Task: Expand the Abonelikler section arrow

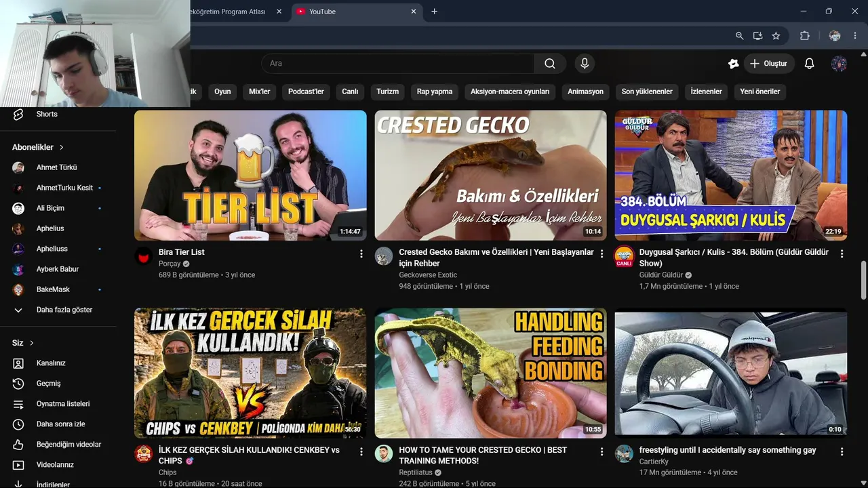Action: pos(62,147)
